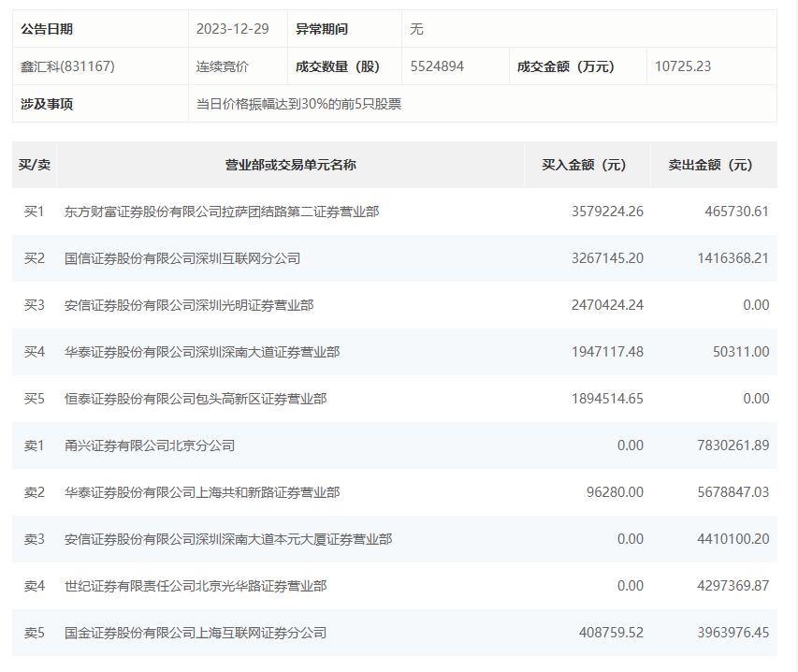The image size is (798, 672).
Task: Select 国金证券 上海互联网证券分公司
Action: [196, 634]
